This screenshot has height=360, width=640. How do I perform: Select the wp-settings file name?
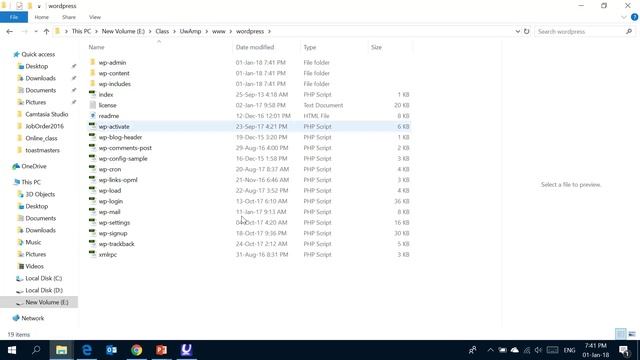[114, 222]
